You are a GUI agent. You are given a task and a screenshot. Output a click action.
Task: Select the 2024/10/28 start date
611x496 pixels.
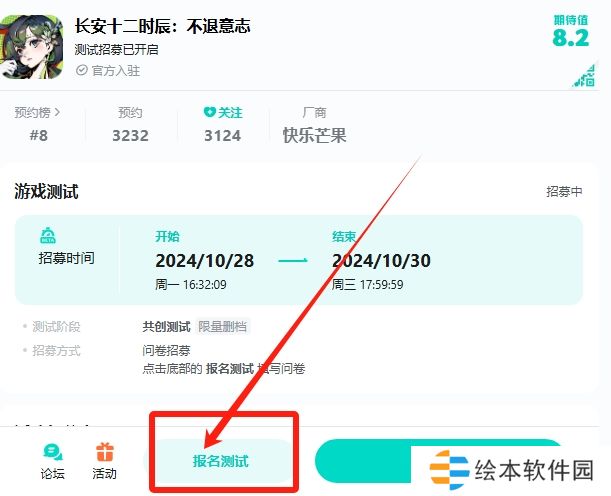click(204, 261)
